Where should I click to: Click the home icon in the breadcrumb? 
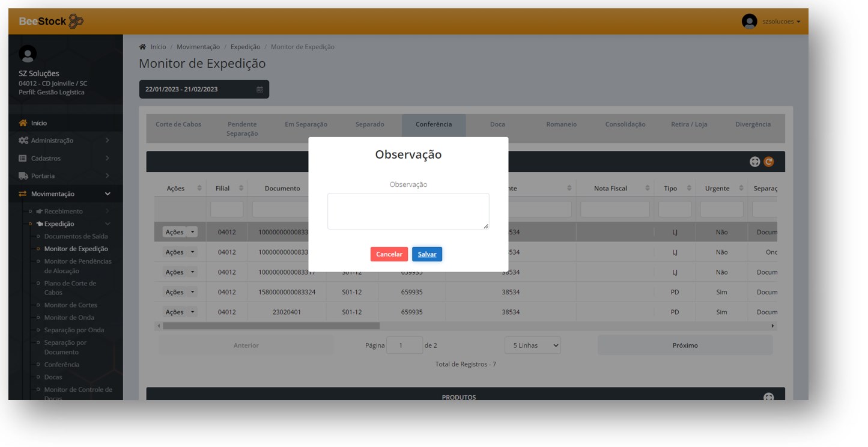tap(142, 47)
